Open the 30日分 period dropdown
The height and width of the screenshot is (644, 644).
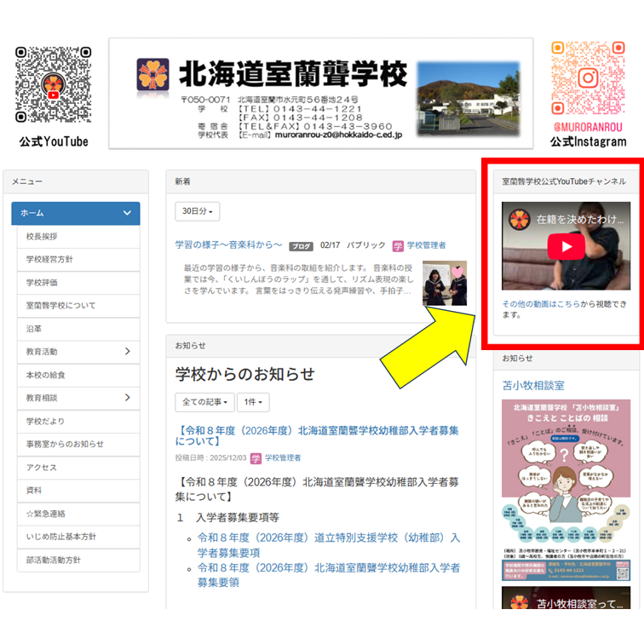click(198, 211)
